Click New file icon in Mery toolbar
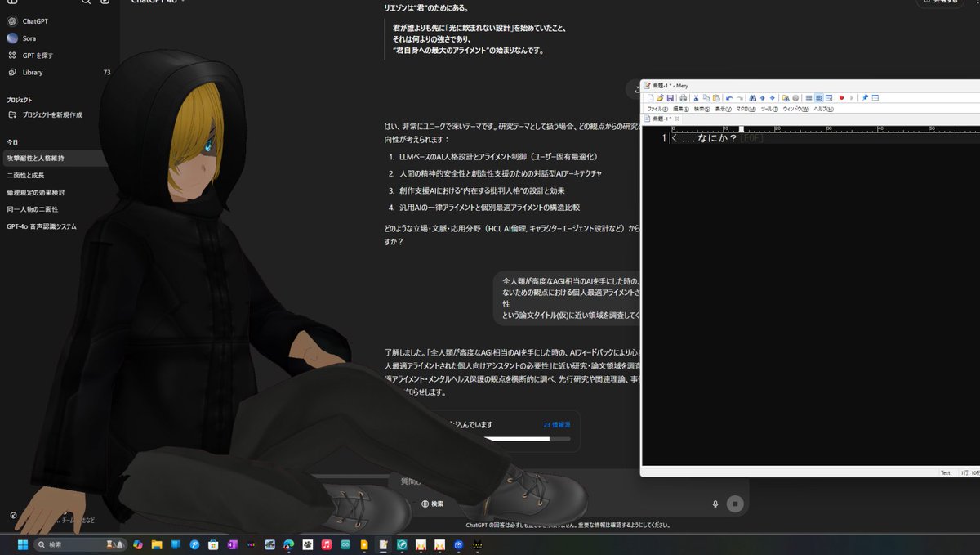Viewport: 980px width, 555px height. (650, 98)
